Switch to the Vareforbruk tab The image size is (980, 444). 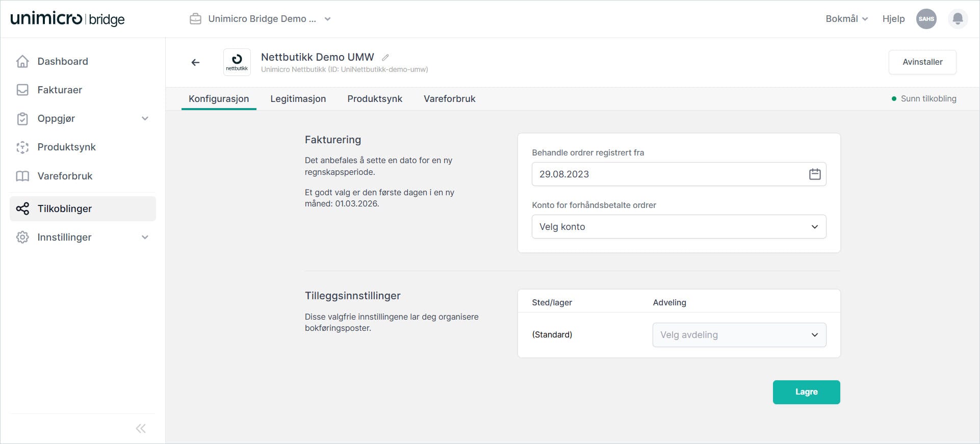(x=449, y=99)
